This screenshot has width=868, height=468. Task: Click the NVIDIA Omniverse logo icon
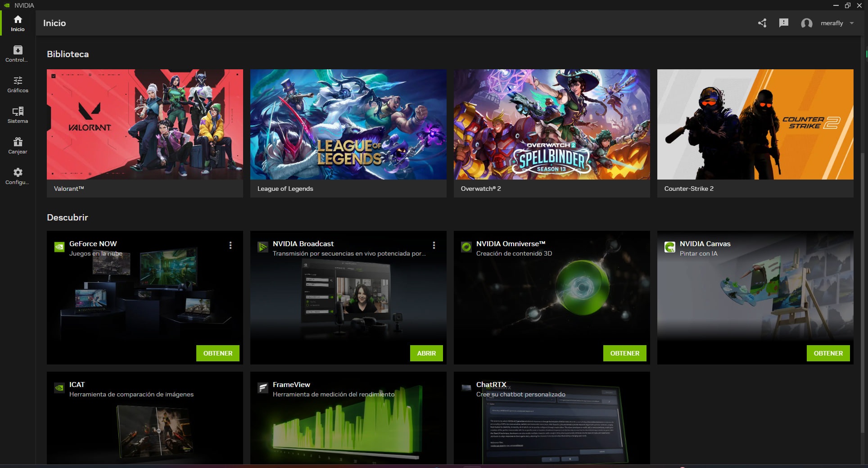466,247
